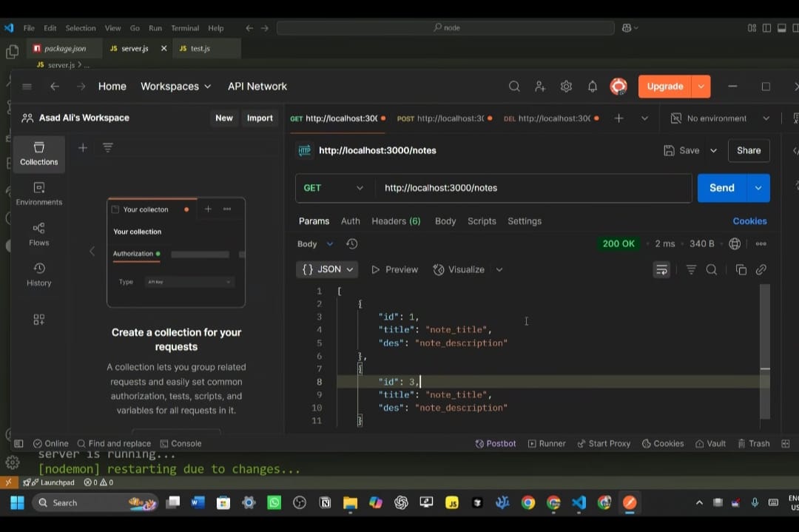Click the request URL input field
The image size is (799, 532).
pos(533,188)
